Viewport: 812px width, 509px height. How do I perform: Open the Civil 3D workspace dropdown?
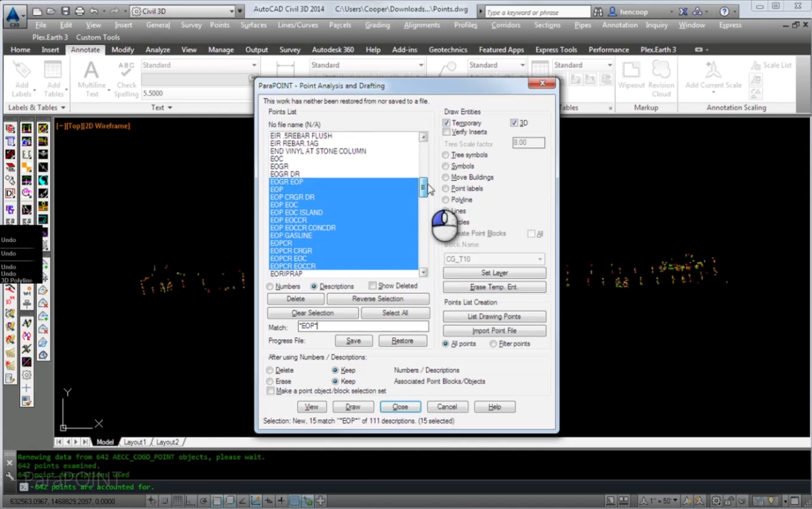231,11
